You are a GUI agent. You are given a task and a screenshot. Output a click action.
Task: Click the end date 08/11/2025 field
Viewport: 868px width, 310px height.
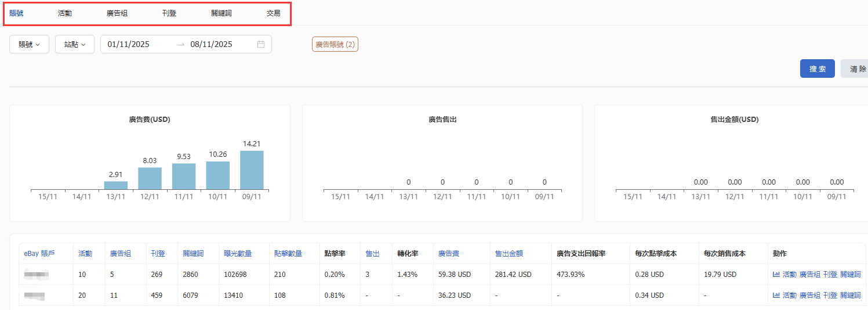[x=211, y=44]
